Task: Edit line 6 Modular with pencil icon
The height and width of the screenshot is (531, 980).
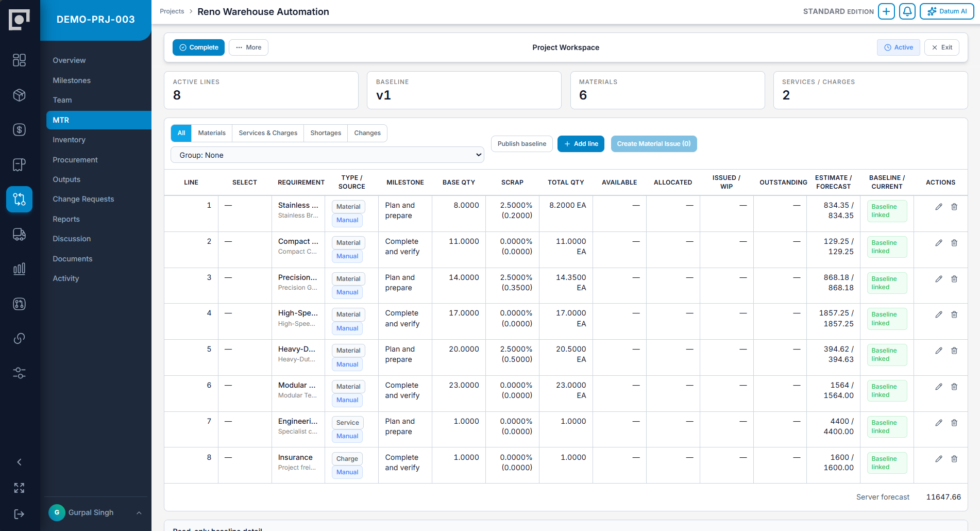Action: point(939,387)
